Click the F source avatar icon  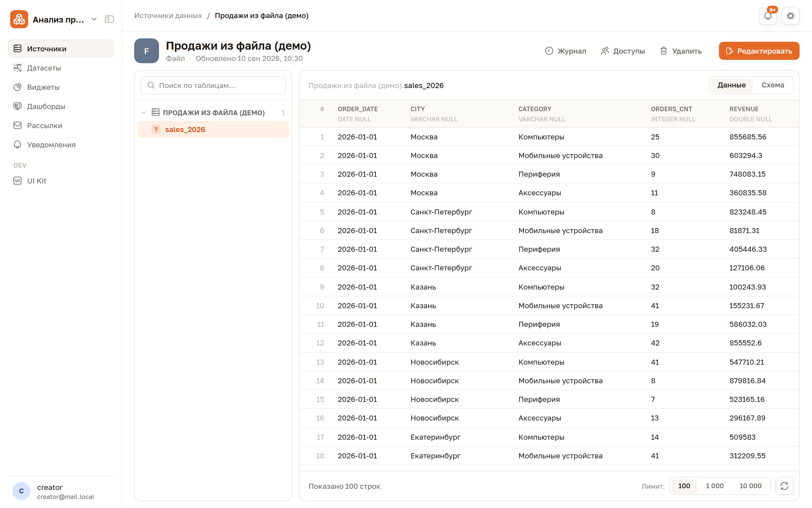tap(147, 51)
